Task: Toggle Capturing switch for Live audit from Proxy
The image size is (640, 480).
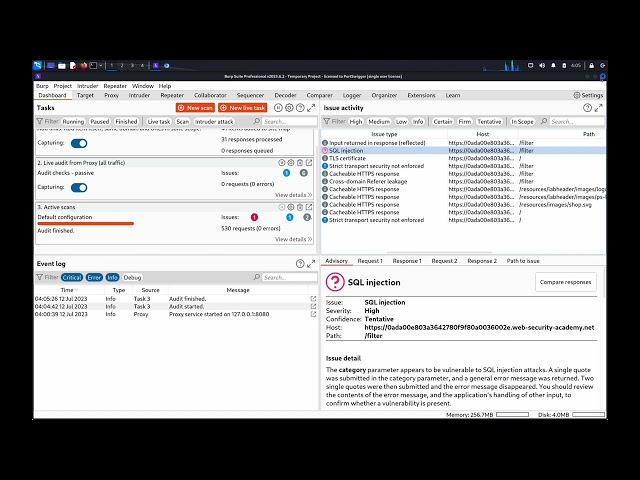Action: point(79,188)
